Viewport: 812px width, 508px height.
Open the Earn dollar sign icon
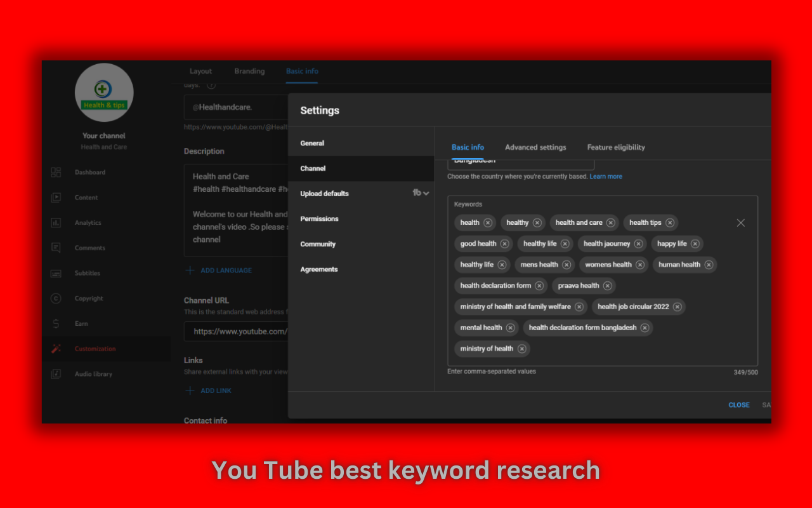56,324
